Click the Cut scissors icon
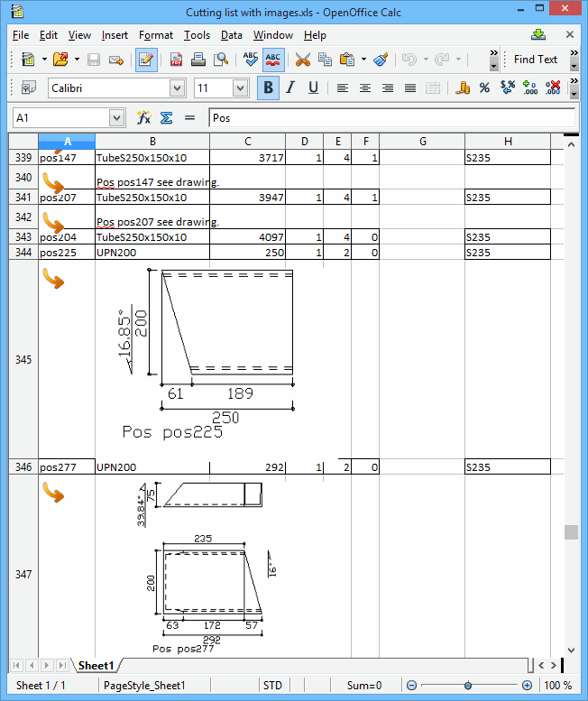Screen dimensions: 588x701 [302, 60]
